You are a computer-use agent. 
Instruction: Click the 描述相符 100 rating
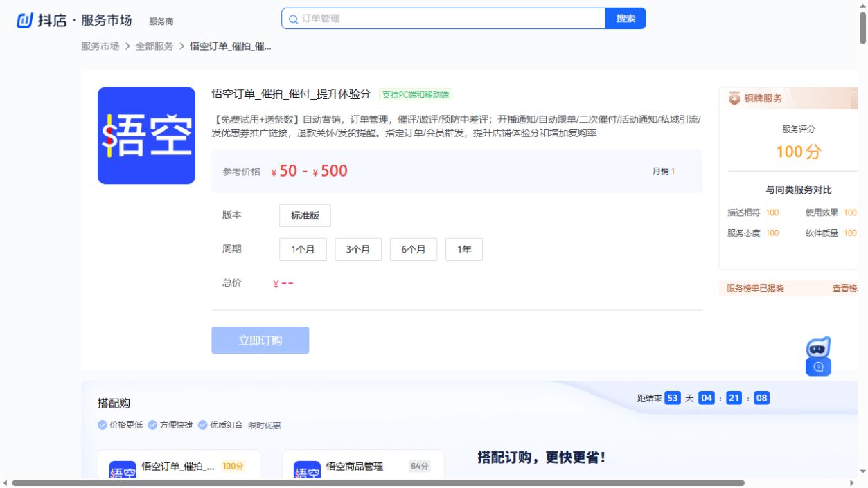753,213
